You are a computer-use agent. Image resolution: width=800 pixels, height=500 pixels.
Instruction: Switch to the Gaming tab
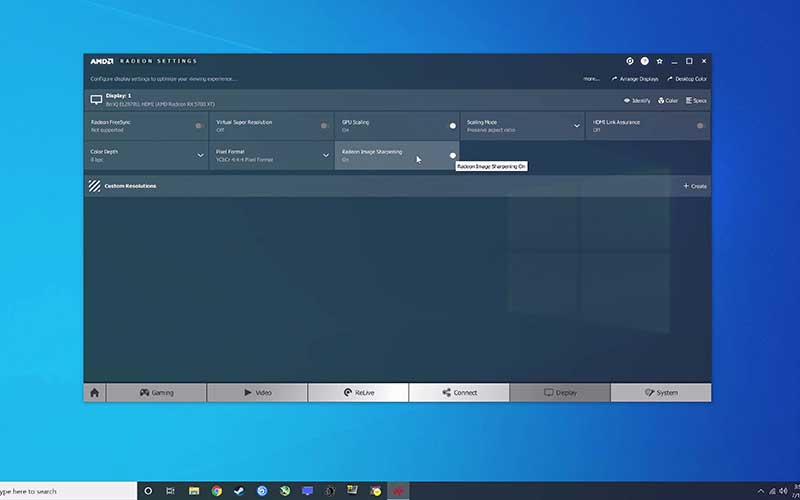click(x=157, y=393)
